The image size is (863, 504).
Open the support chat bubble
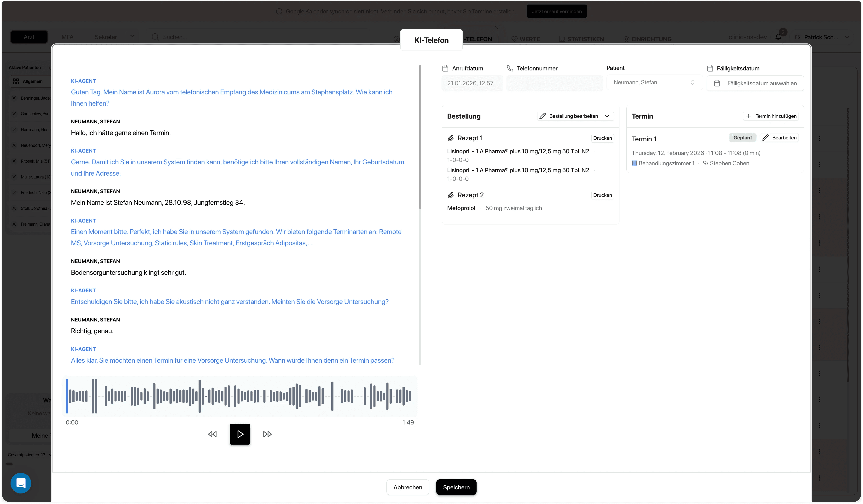pyautogui.click(x=21, y=483)
